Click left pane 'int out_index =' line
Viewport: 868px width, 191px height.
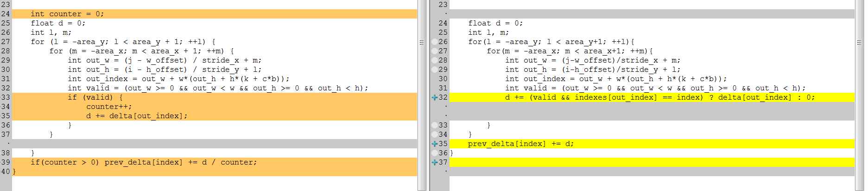178,79
